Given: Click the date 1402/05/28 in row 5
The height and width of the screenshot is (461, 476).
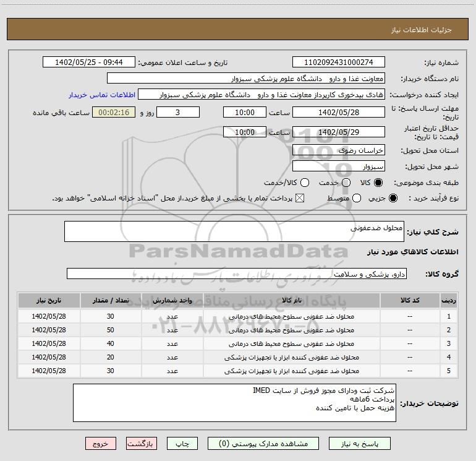Looking at the screenshot, I should coord(49,371).
